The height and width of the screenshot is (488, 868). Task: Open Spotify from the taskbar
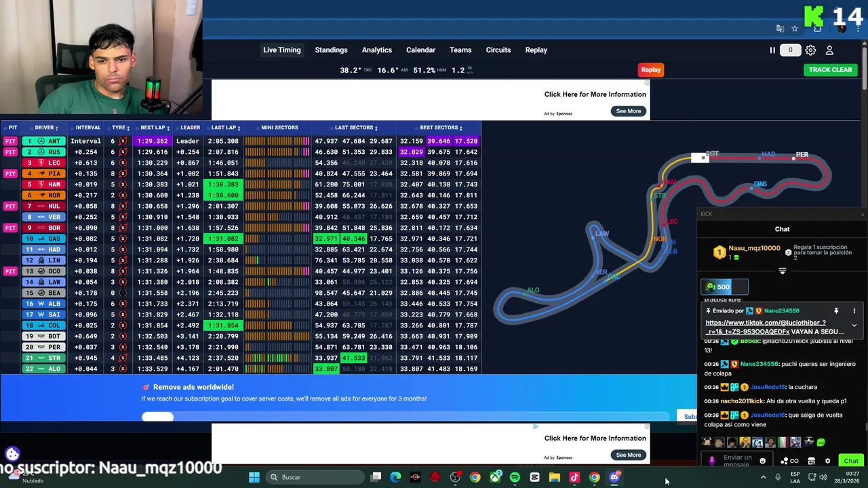pos(515,477)
